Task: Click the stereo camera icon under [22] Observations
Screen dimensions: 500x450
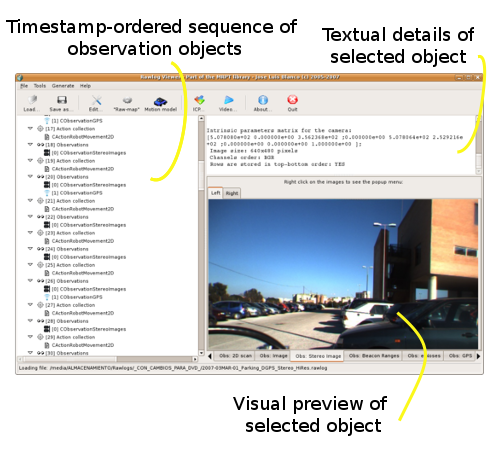Action: pyautogui.click(x=47, y=225)
